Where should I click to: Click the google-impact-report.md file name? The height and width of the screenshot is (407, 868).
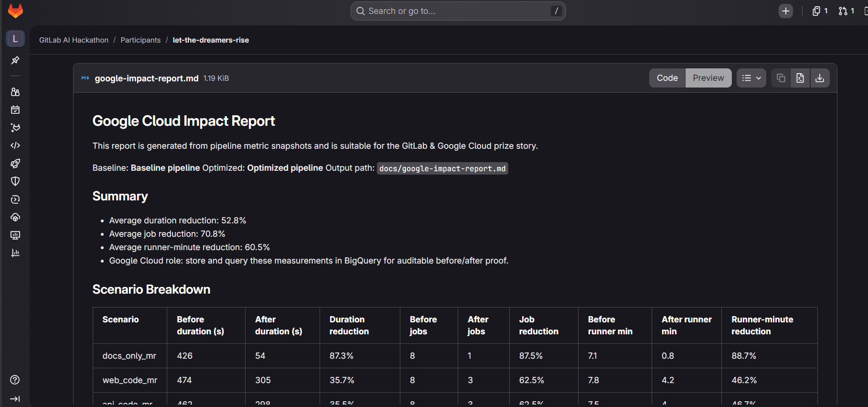147,78
